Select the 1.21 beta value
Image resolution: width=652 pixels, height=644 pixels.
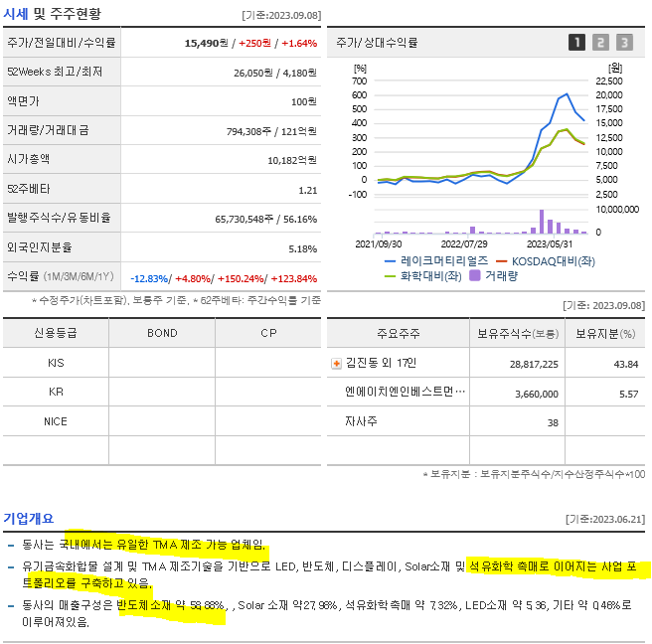(308, 191)
